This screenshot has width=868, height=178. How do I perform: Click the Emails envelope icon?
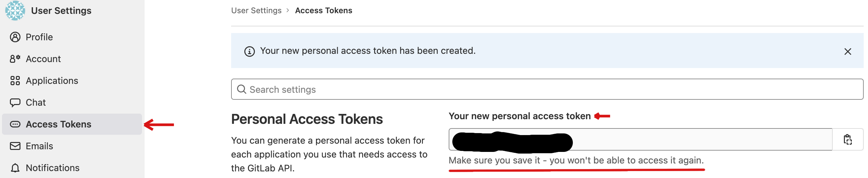point(15,146)
